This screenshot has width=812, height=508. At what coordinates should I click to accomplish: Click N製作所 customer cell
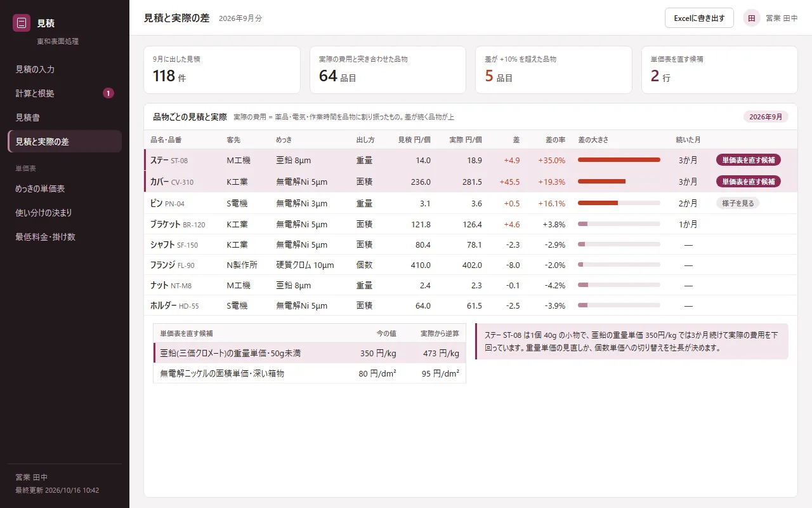242,265
